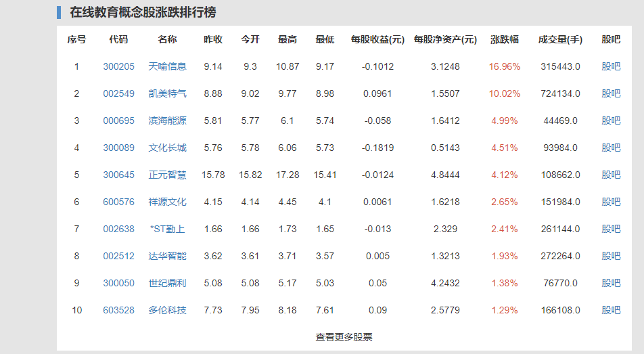Open 达华智能 stock name link
This screenshot has width=644, height=354.
point(167,256)
